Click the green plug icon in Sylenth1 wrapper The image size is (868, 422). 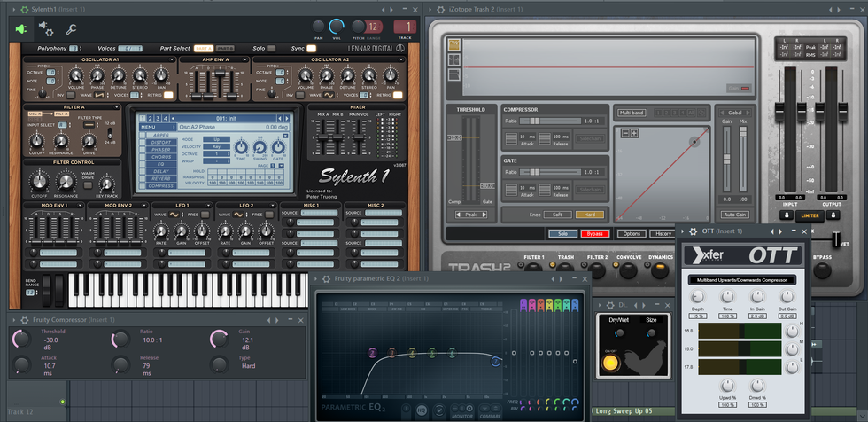(x=20, y=28)
